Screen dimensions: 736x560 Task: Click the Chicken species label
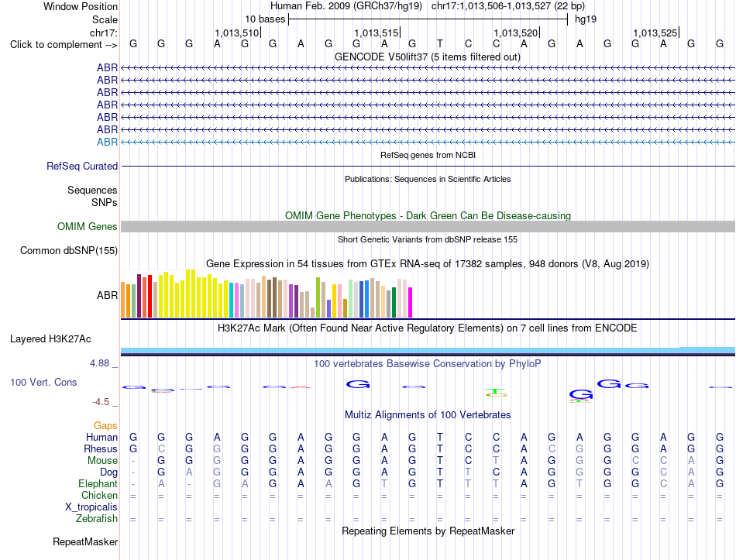[x=99, y=496]
